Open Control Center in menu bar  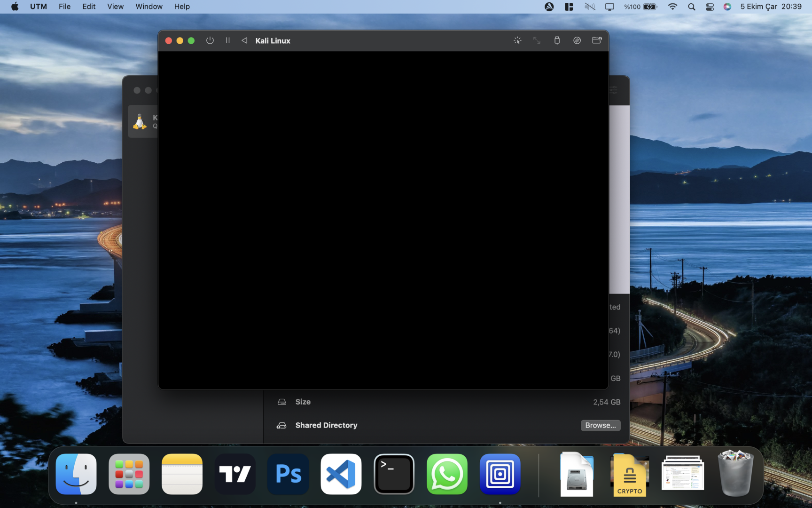coord(710,7)
